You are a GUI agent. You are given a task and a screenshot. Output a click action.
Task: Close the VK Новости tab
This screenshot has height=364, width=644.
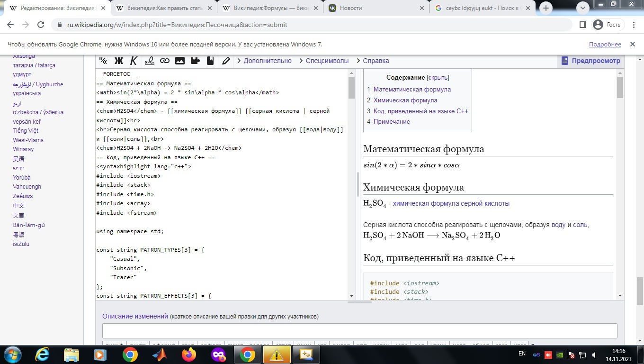coord(421,8)
